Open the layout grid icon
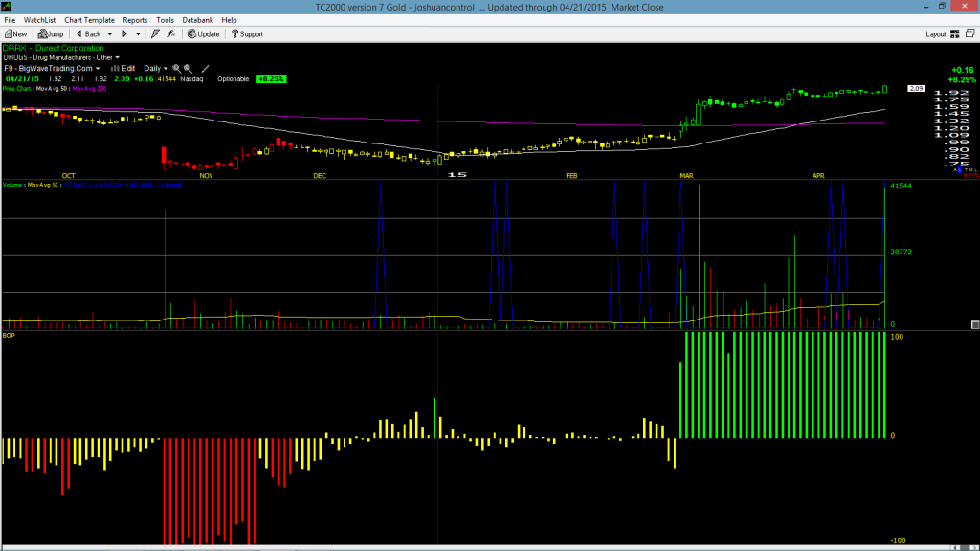Image resolution: width=980 pixels, height=551 pixels. pos(955,33)
